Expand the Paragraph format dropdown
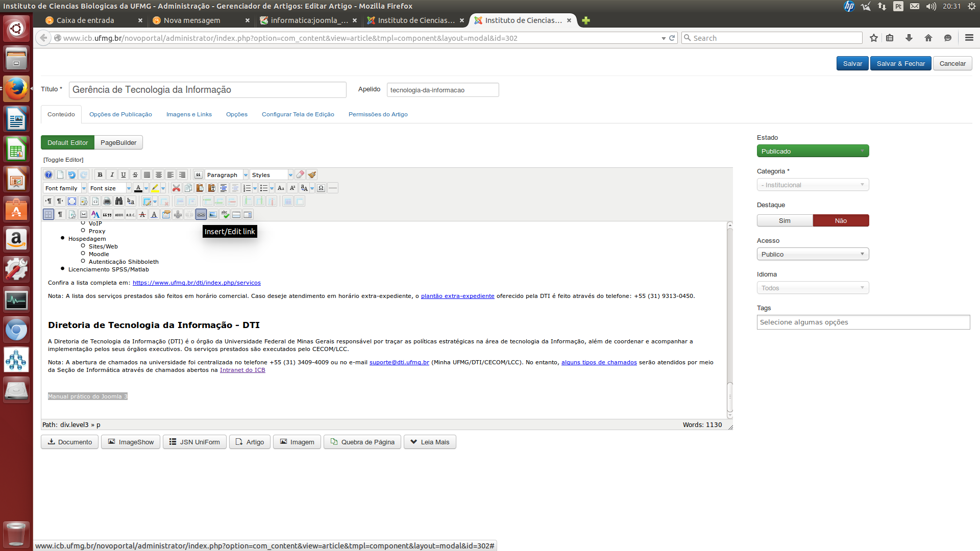980x551 pixels. click(x=246, y=175)
